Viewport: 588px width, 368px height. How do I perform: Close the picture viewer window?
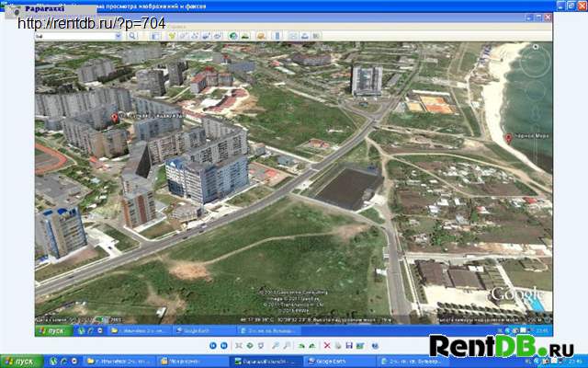(x=582, y=6)
